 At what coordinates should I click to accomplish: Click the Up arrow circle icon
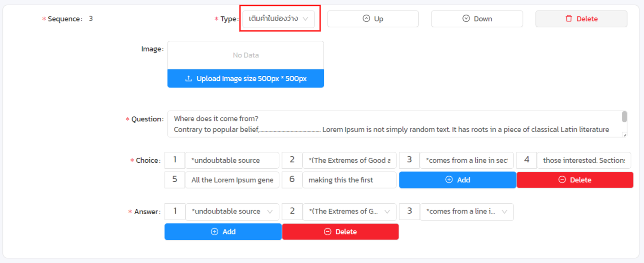pyautogui.click(x=366, y=19)
